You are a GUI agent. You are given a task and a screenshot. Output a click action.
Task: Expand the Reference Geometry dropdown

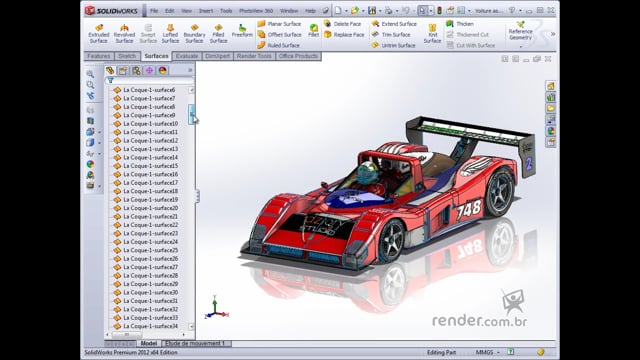pos(520,47)
